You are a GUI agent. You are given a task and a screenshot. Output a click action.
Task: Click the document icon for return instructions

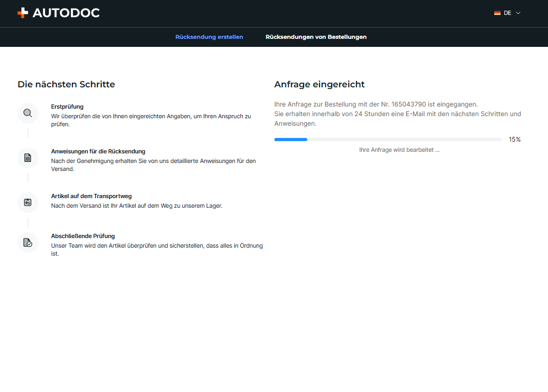pyautogui.click(x=28, y=158)
